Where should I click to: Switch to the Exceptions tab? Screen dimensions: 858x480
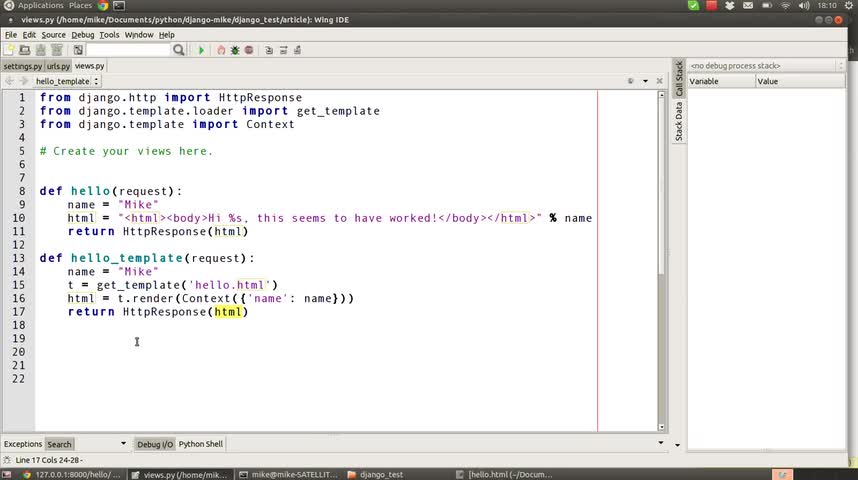coord(22,444)
